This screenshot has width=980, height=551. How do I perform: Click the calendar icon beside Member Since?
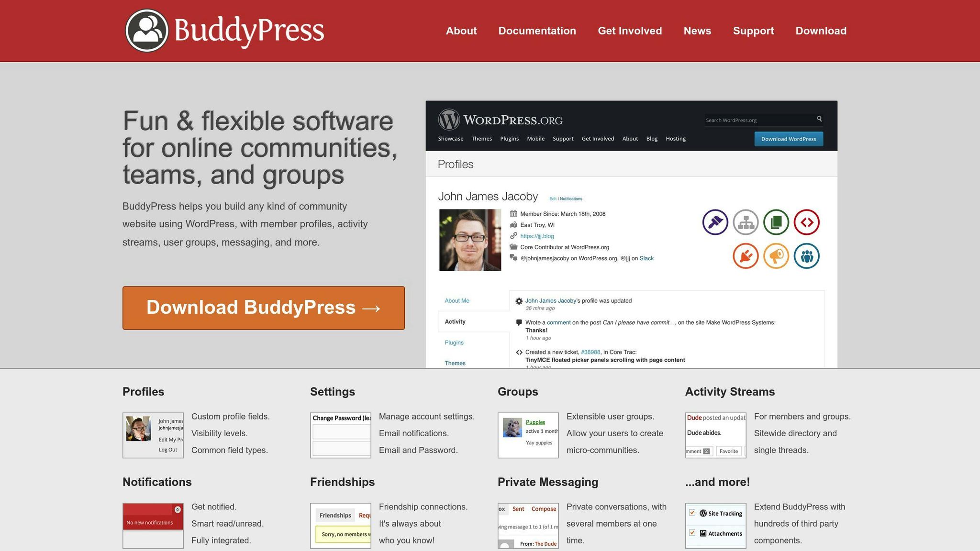point(513,213)
